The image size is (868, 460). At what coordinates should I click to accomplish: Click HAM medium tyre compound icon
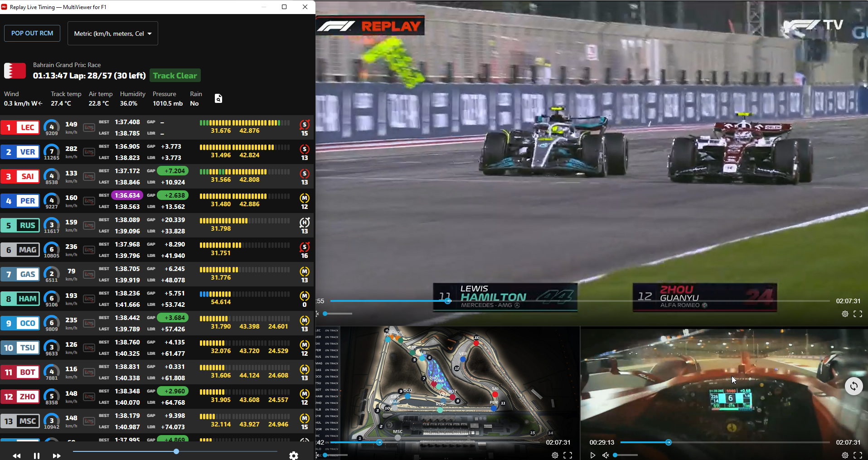pyautogui.click(x=305, y=296)
